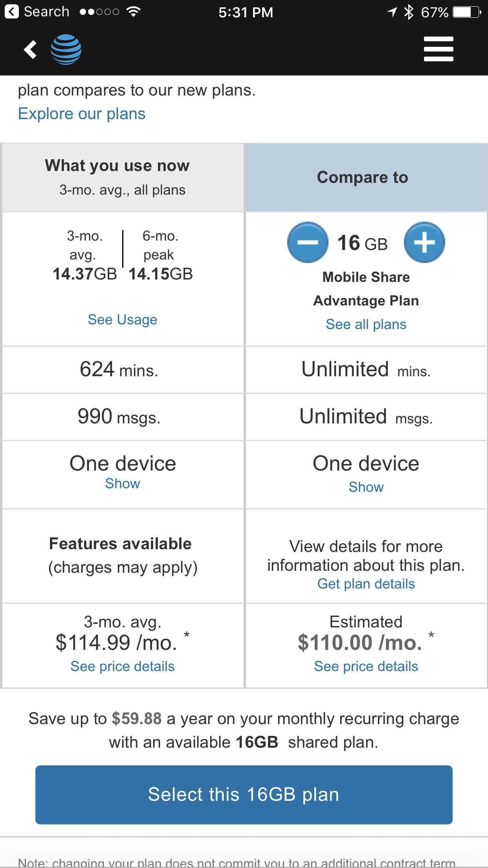Open the See Usage link

point(123,320)
